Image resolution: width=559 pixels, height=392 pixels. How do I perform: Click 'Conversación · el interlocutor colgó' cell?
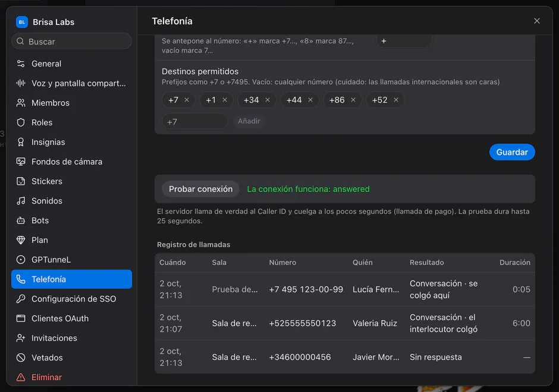[444, 323]
